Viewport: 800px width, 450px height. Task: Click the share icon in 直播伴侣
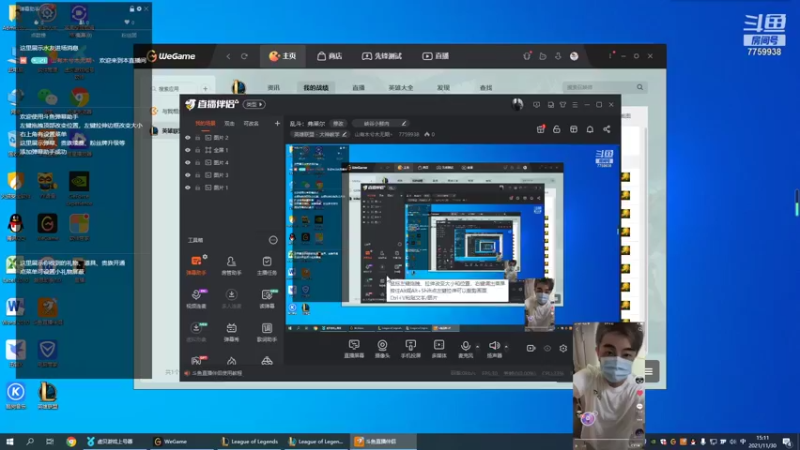[x=607, y=130]
